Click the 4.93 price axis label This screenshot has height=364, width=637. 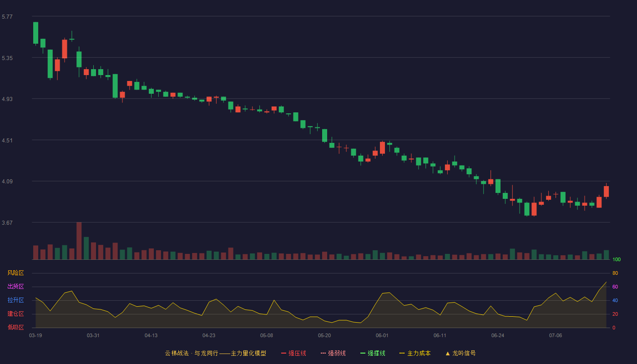tap(7, 99)
